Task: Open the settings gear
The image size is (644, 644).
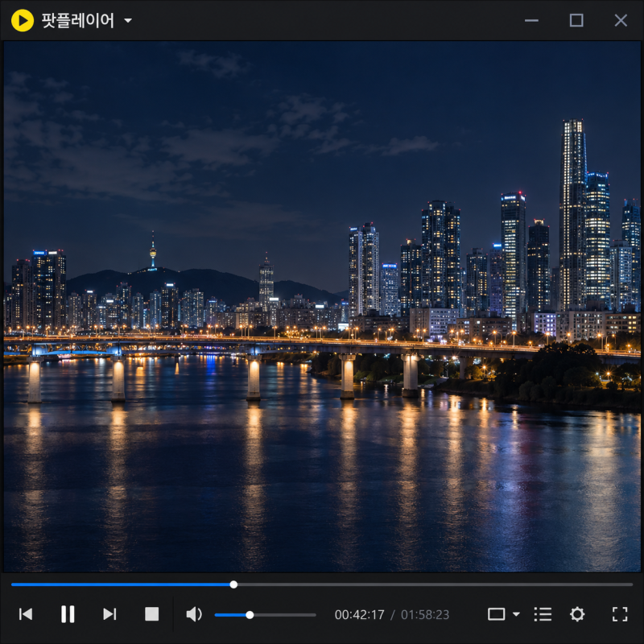Action: pyautogui.click(x=577, y=614)
